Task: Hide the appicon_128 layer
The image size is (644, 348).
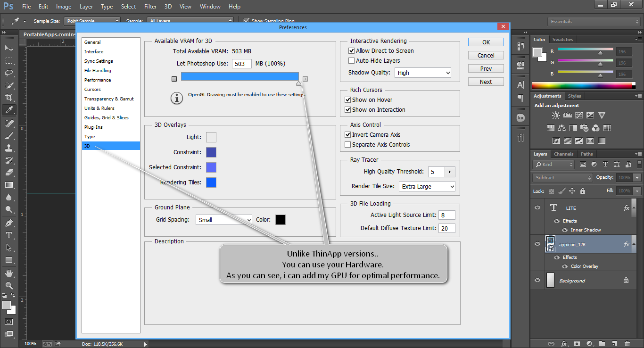Action: point(537,244)
